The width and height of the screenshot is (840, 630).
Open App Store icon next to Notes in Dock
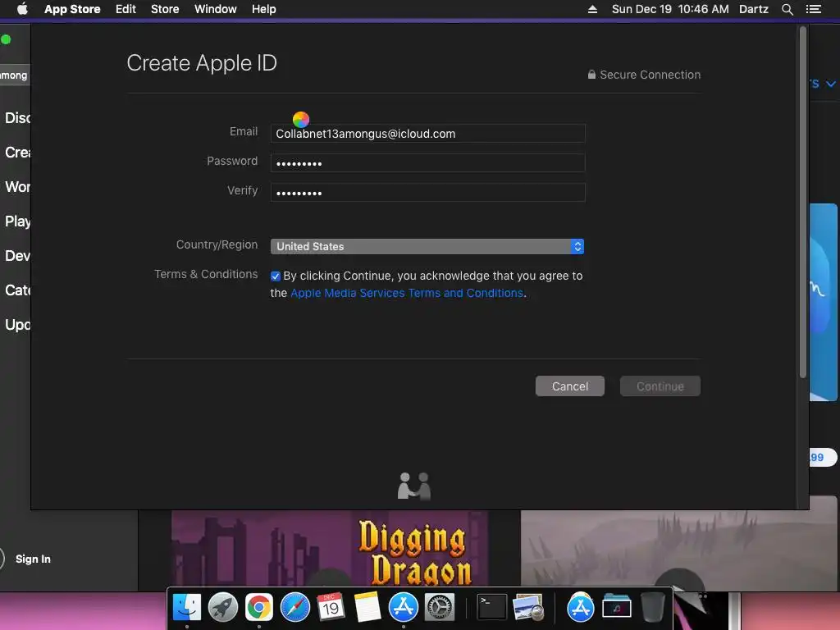[x=403, y=608]
